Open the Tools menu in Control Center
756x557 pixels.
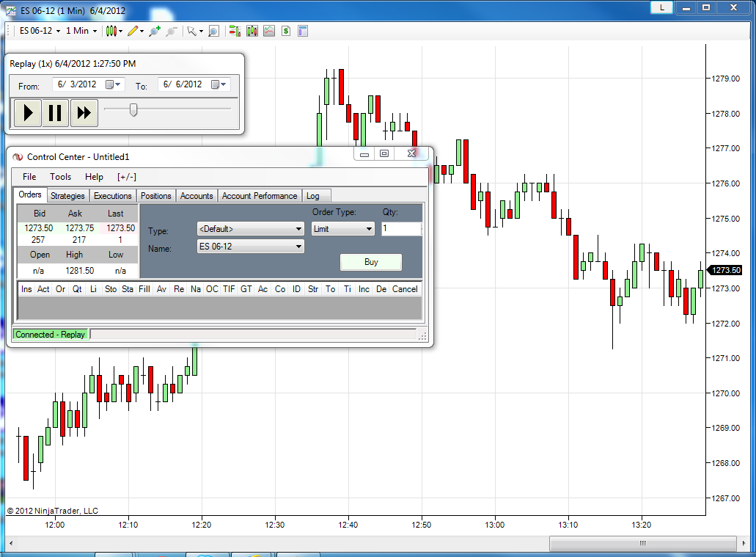(61, 177)
